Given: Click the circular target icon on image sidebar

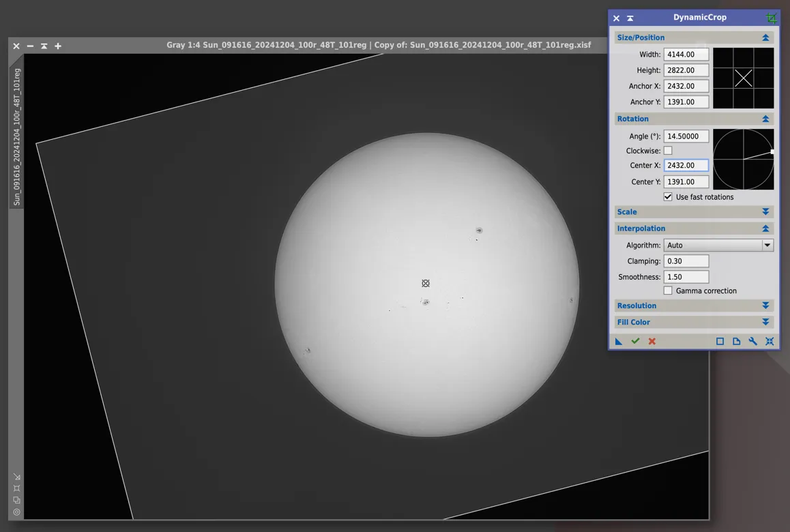Looking at the screenshot, I should click(x=16, y=512).
